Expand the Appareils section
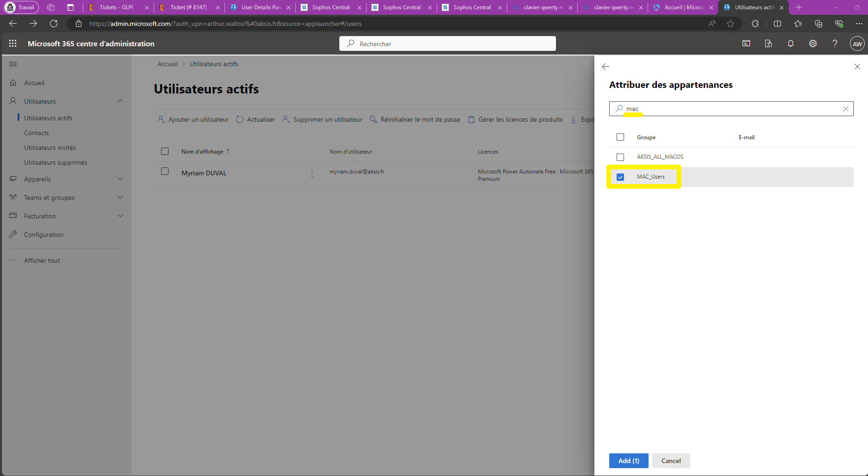Image resolution: width=868 pixels, height=476 pixels. pyautogui.click(x=120, y=179)
